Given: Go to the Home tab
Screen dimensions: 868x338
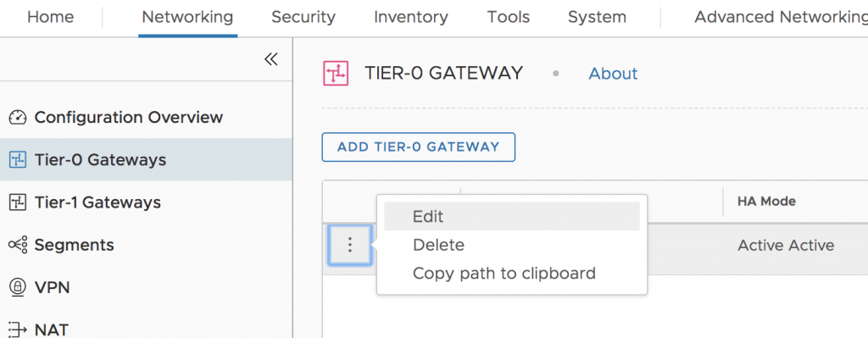Looking at the screenshot, I should pyautogui.click(x=51, y=17).
